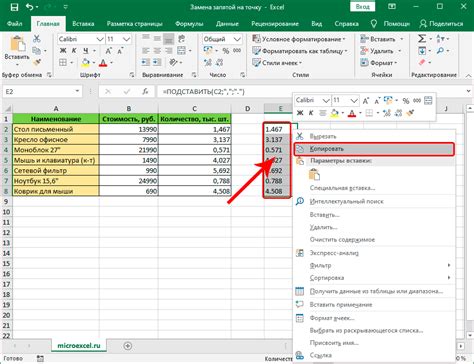Open the Данные ribbon tab
This screenshot has width=474, height=364.
[x=227, y=24]
